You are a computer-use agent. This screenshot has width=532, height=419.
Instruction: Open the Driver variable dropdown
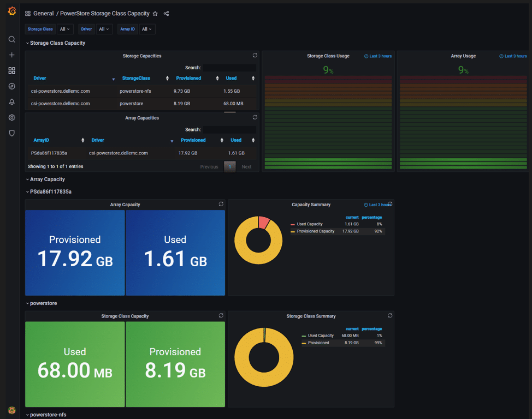coord(104,29)
